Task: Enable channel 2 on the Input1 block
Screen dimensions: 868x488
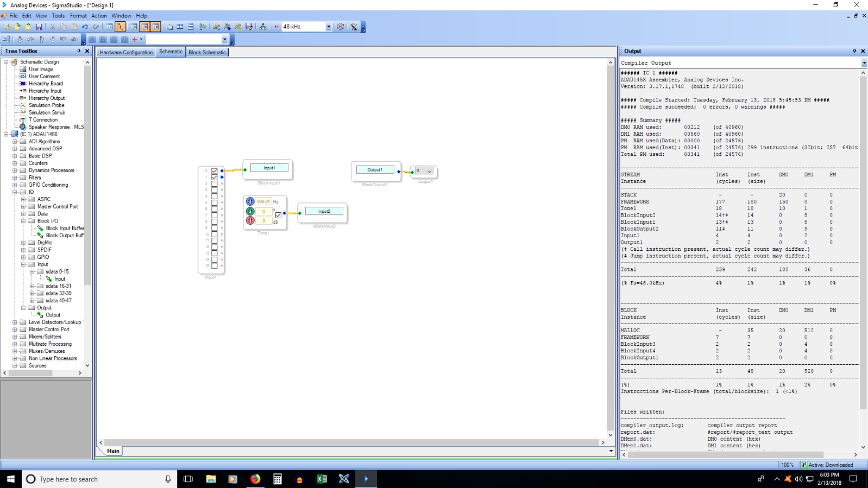Action: coord(215,183)
